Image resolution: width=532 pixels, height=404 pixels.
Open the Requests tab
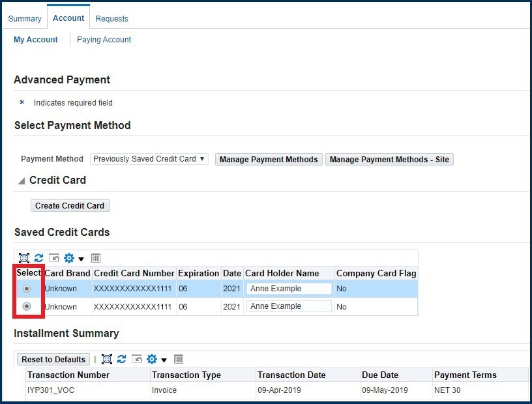coord(111,19)
